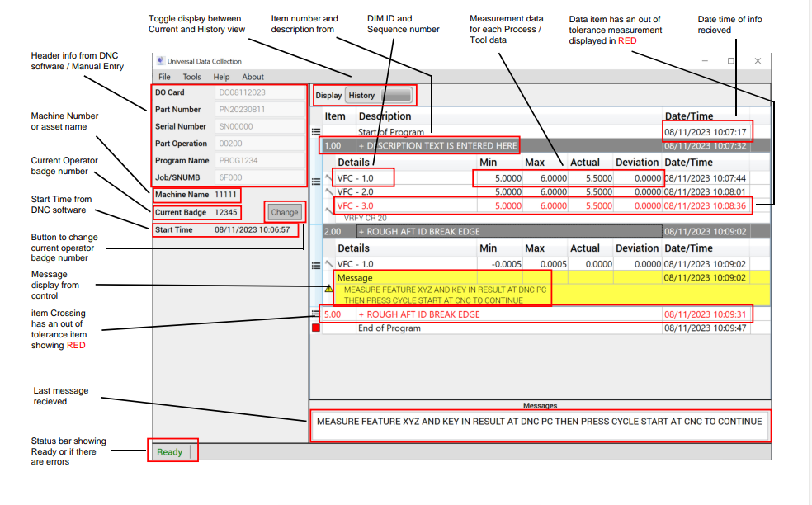Click list icon beside VFC - 1.0 under item 2.00
The image size is (812, 505).
[315, 265]
